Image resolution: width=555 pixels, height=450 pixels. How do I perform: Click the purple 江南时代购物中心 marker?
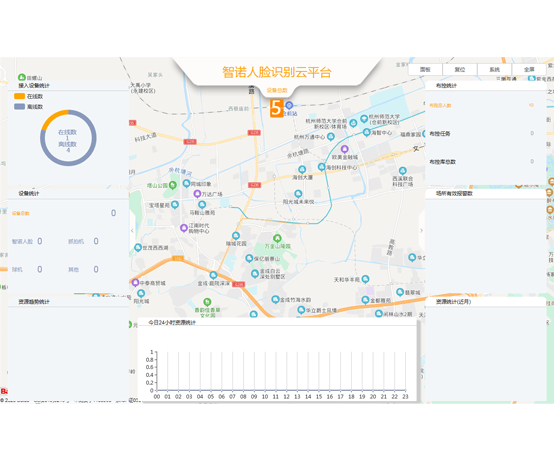click(184, 228)
